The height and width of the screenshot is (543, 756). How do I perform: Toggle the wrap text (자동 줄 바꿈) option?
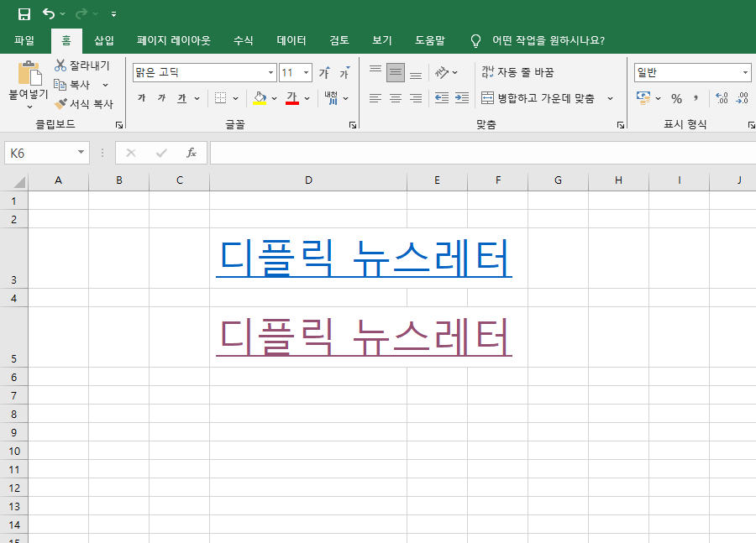tap(517, 73)
